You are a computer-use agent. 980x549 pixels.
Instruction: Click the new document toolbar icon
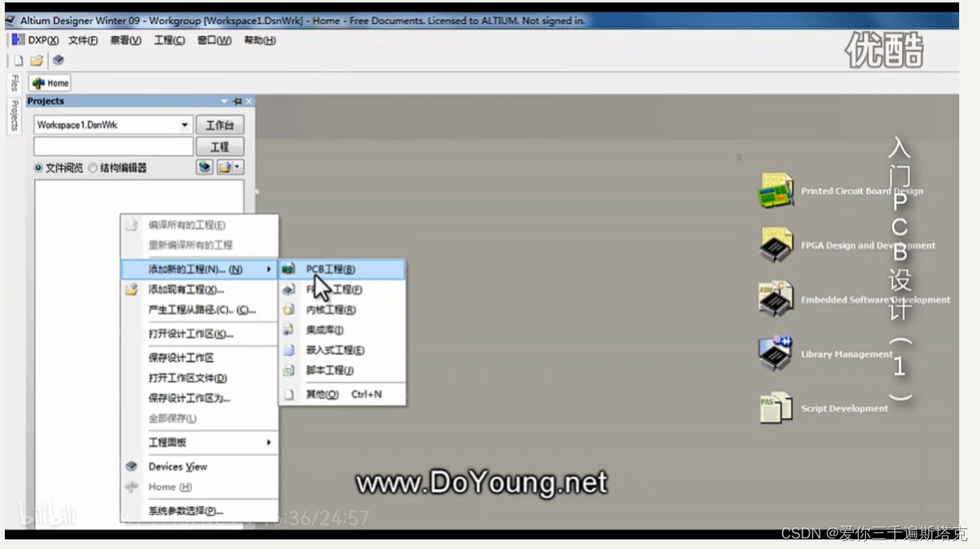point(18,60)
